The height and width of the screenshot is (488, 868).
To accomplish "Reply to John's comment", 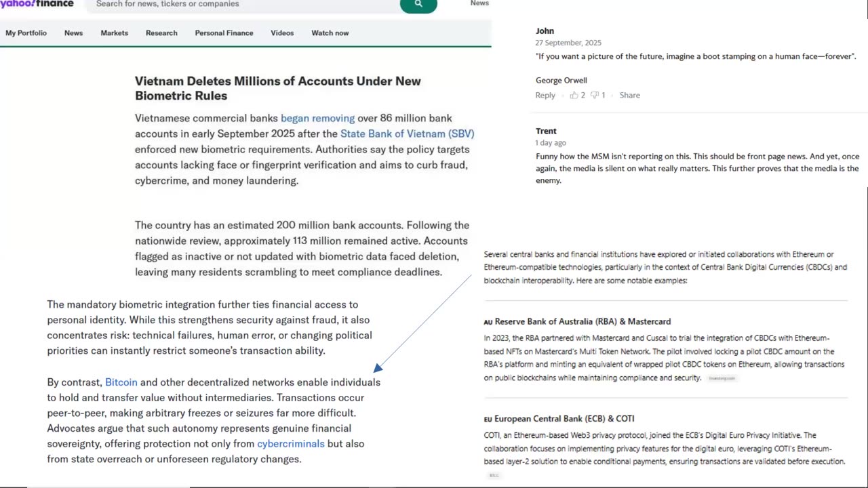I will pyautogui.click(x=545, y=95).
